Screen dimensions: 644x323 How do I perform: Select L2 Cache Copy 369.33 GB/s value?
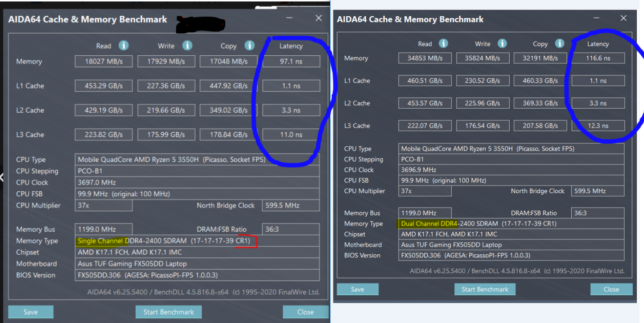(x=540, y=103)
